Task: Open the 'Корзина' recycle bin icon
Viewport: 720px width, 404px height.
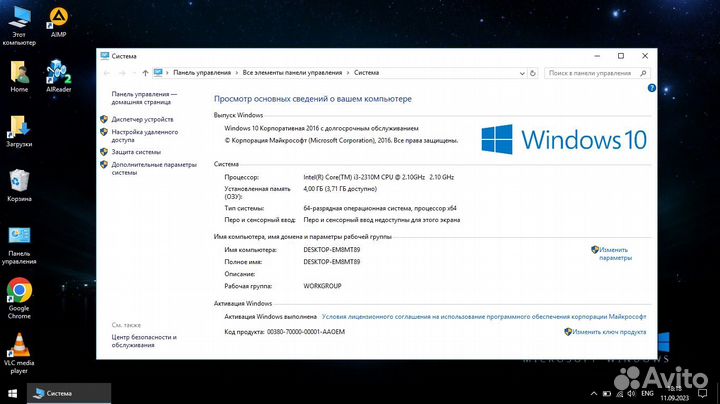Action: point(19,186)
